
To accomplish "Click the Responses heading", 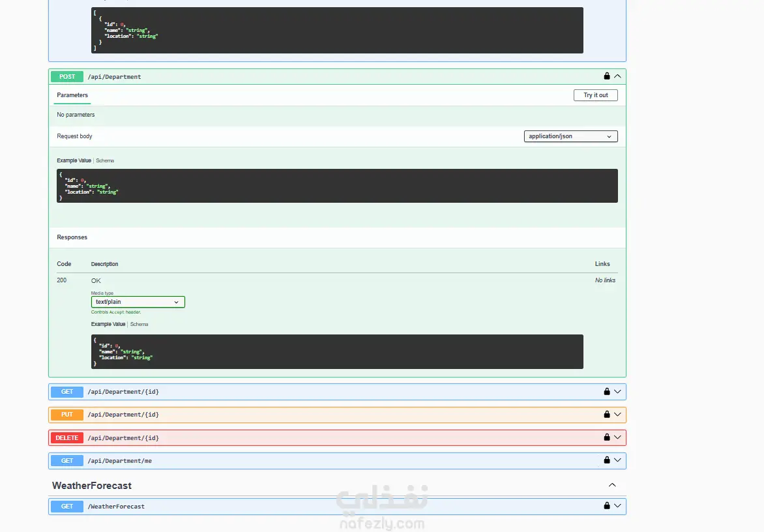I will point(72,237).
